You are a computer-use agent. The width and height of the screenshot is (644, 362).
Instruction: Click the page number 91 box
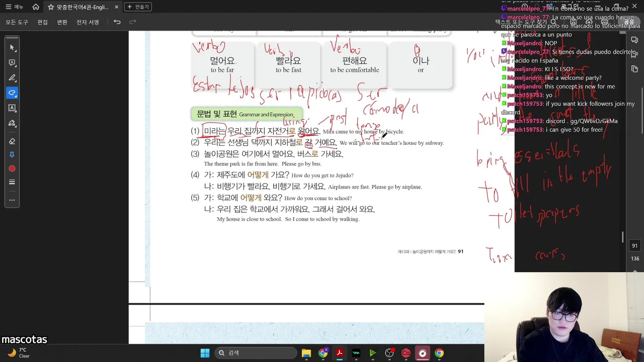pyautogui.click(x=635, y=246)
